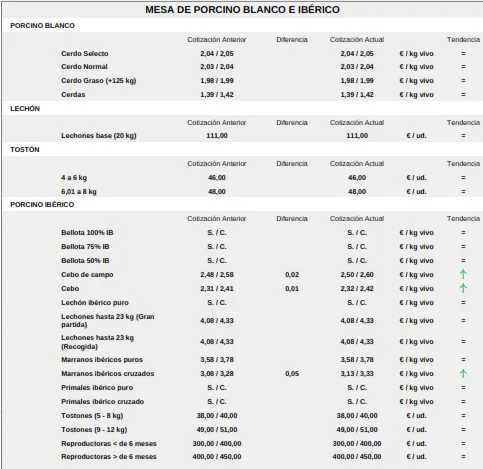Select the PORCINO IBÉRICO section header
Viewport: 483px width, 469px height.
pyautogui.click(x=42, y=205)
